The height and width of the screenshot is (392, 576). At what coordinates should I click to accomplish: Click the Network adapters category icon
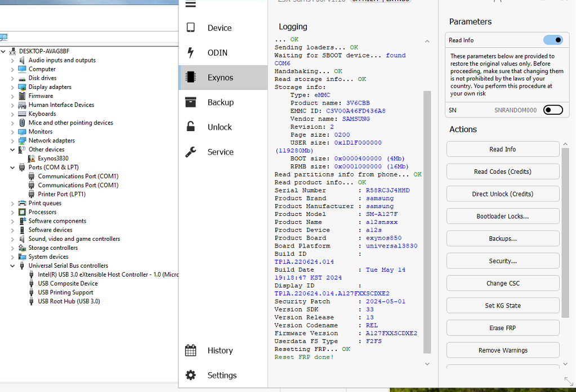click(x=22, y=141)
